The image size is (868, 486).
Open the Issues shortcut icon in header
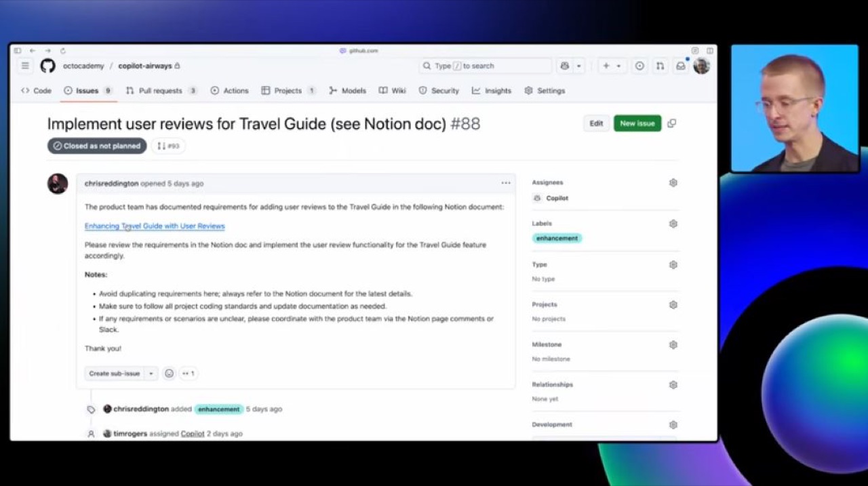(639, 66)
